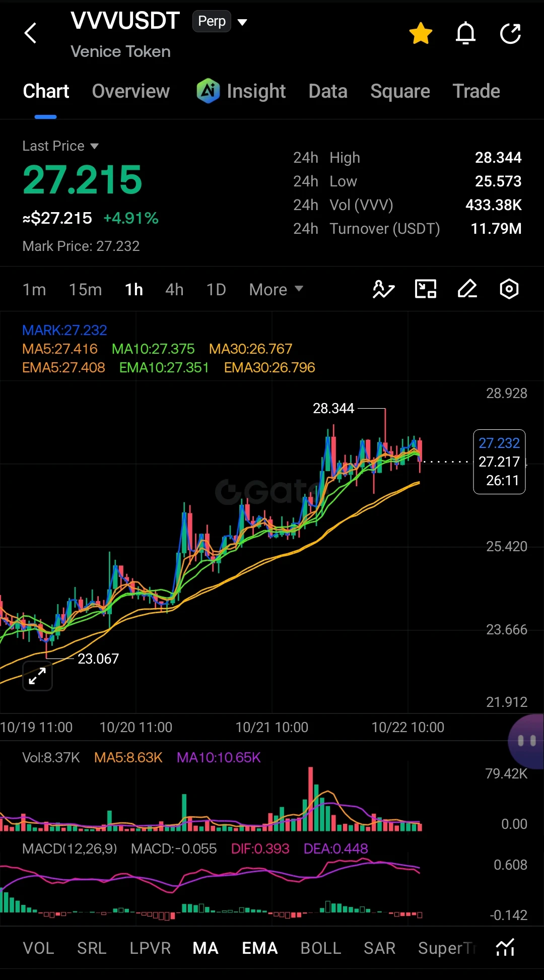Open price alert bell
This screenshot has width=544, height=980.
point(465,33)
